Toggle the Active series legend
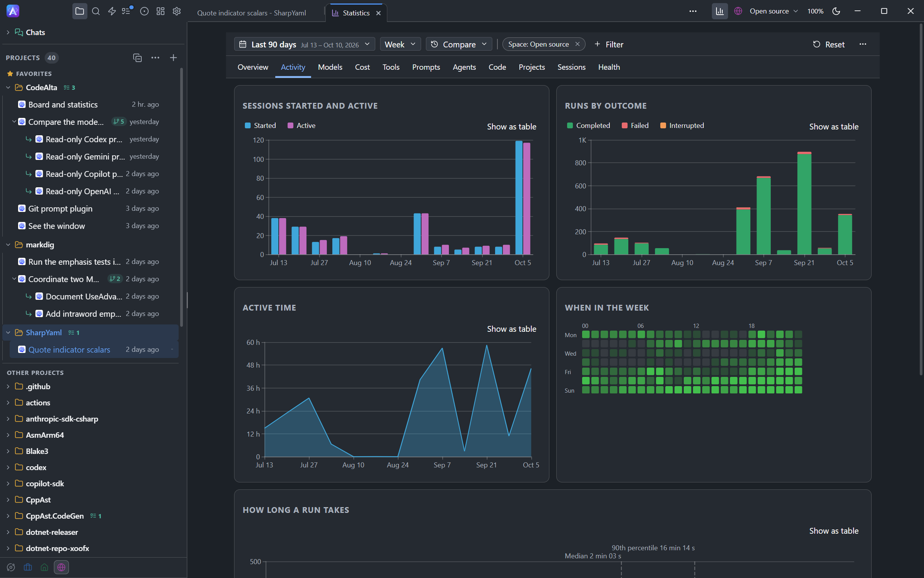Viewport: 924px width, 578px height. tap(301, 126)
